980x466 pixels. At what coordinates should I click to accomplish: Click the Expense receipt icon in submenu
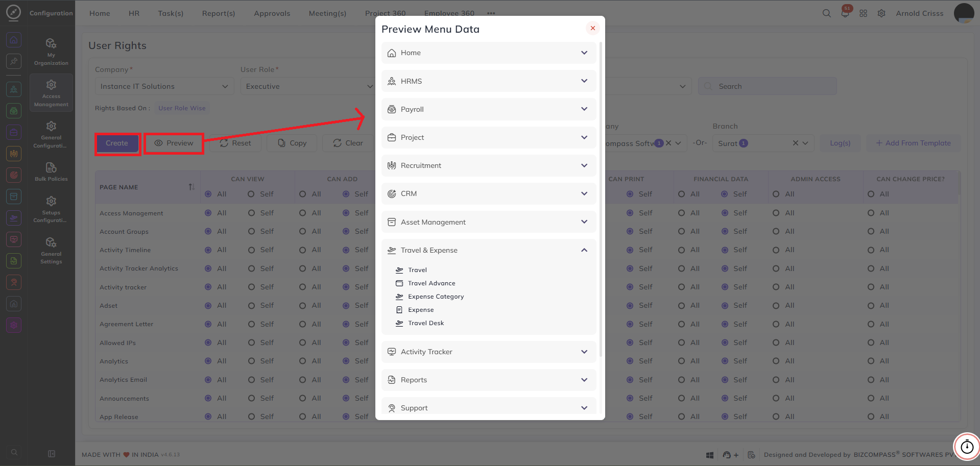[399, 310]
